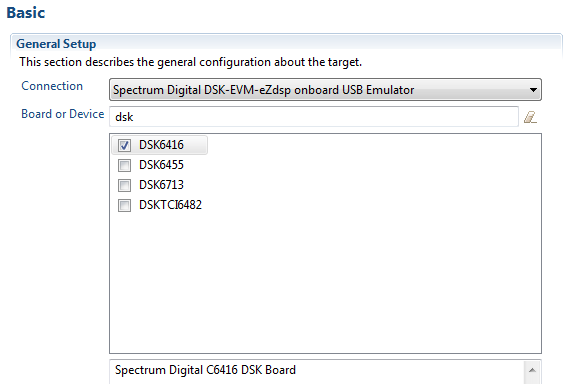
Task: Select the DSK6416 row label
Action: [161, 145]
